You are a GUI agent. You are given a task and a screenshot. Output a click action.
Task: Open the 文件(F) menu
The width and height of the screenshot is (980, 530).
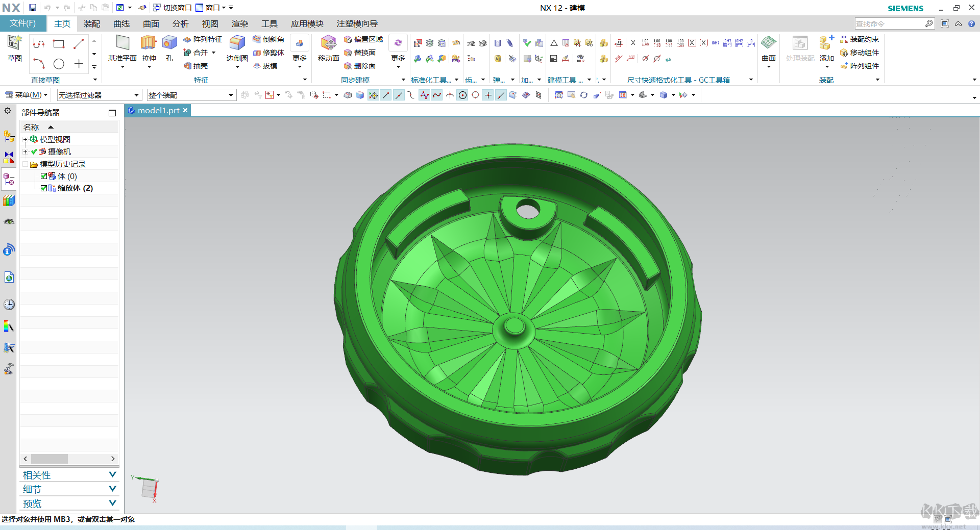(x=23, y=23)
